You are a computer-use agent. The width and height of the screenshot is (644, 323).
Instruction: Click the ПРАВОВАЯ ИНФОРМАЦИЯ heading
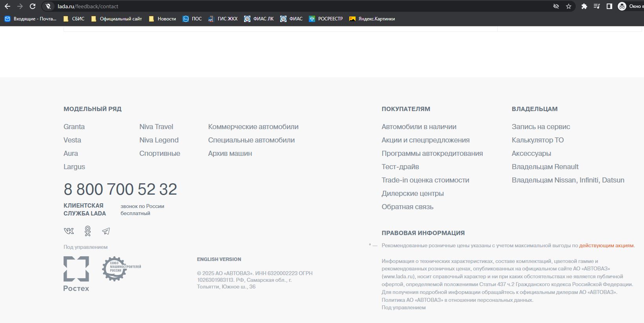pyautogui.click(x=423, y=233)
